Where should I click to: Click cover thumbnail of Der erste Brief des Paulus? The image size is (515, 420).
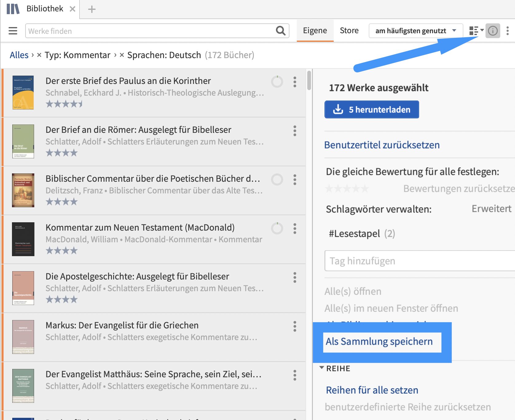pos(23,93)
